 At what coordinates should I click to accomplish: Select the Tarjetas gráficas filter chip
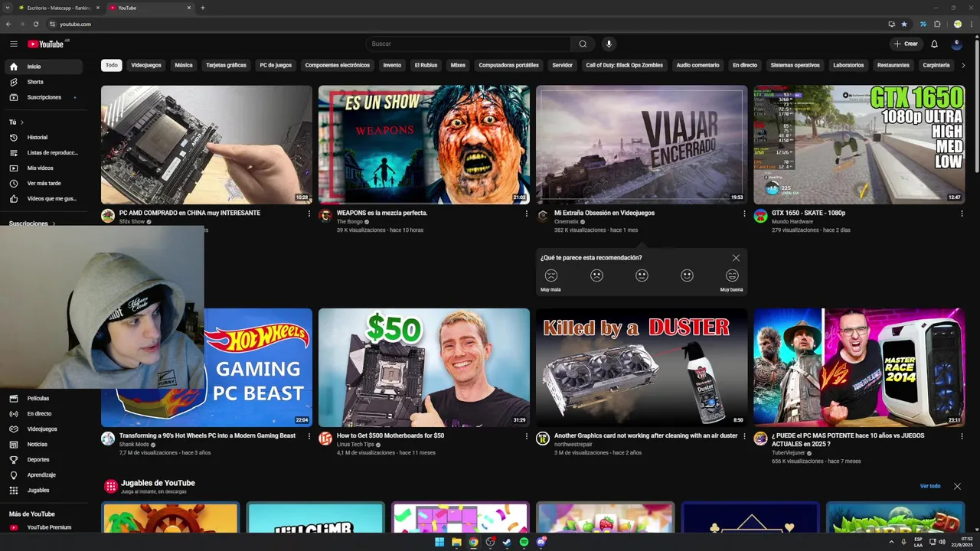[226, 65]
